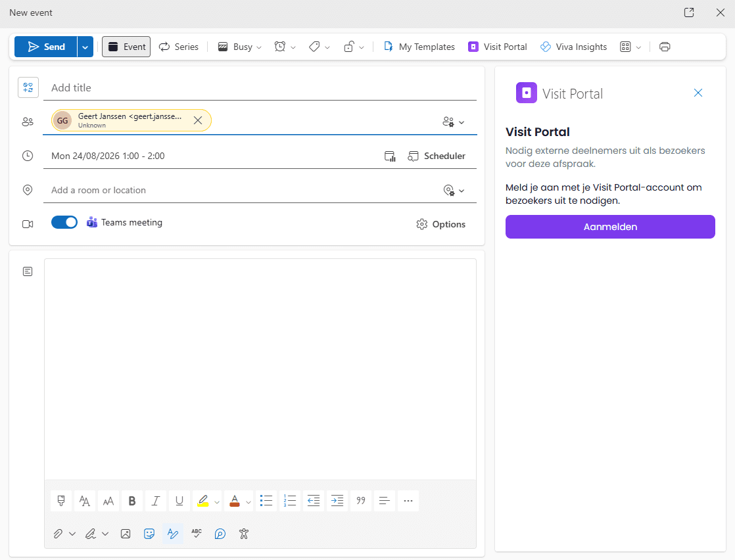The height and width of the screenshot is (560, 735).
Task: Run spelling check (ABC icon)
Action: [x=197, y=534]
